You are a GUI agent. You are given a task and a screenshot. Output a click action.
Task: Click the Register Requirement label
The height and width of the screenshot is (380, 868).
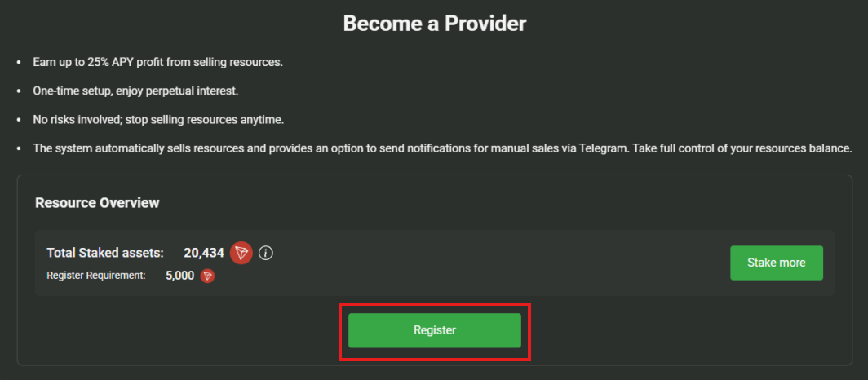pos(96,276)
